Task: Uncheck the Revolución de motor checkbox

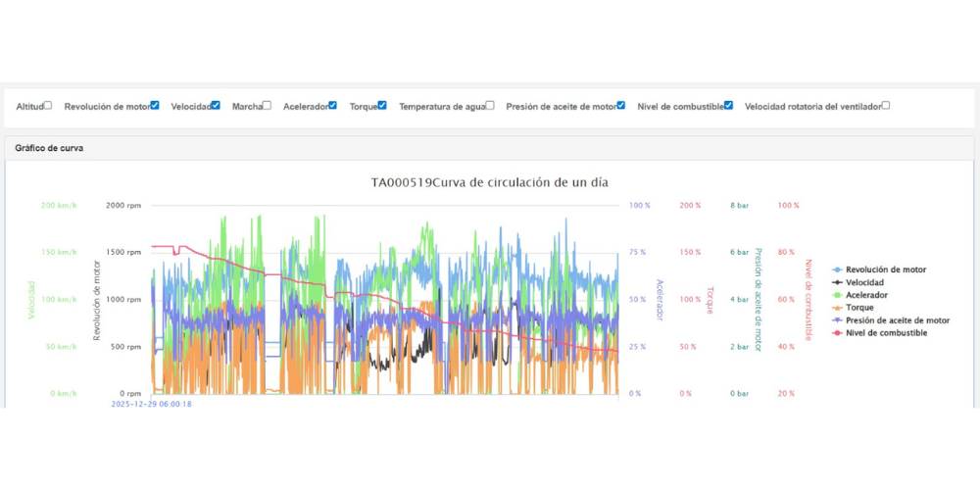Action: [x=155, y=106]
